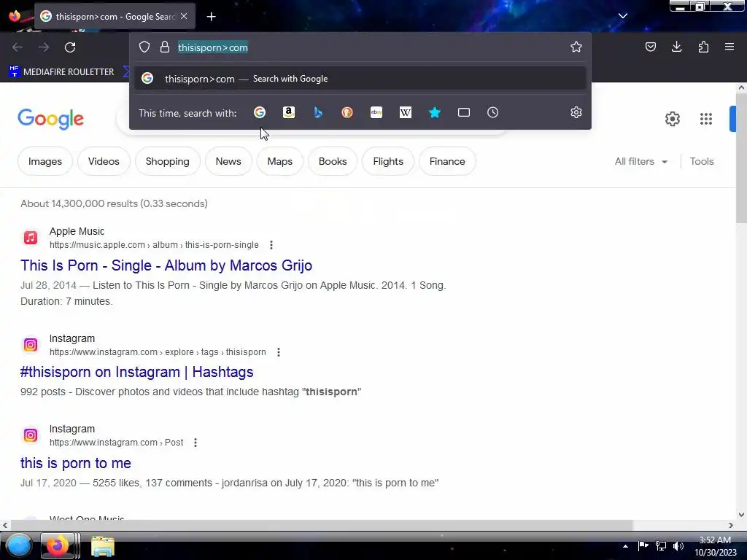Open the volume speaker tray icon
The height and width of the screenshot is (560, 747).
pyautogui.click(x=678, y=546)
